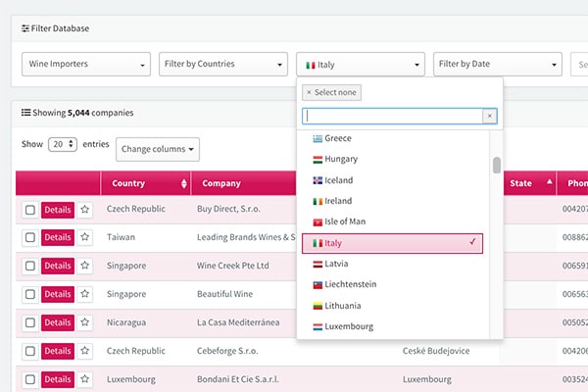Viewport: 588px width, 392px height.
Task: Star the Beautiful Wine row
Action: pyautogui.click(x=85, y=295)
